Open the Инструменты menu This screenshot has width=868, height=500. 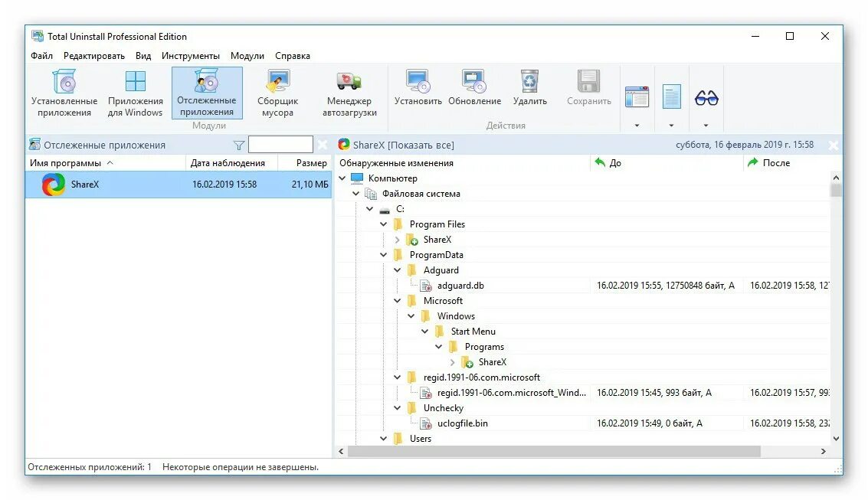pos(191,56)
